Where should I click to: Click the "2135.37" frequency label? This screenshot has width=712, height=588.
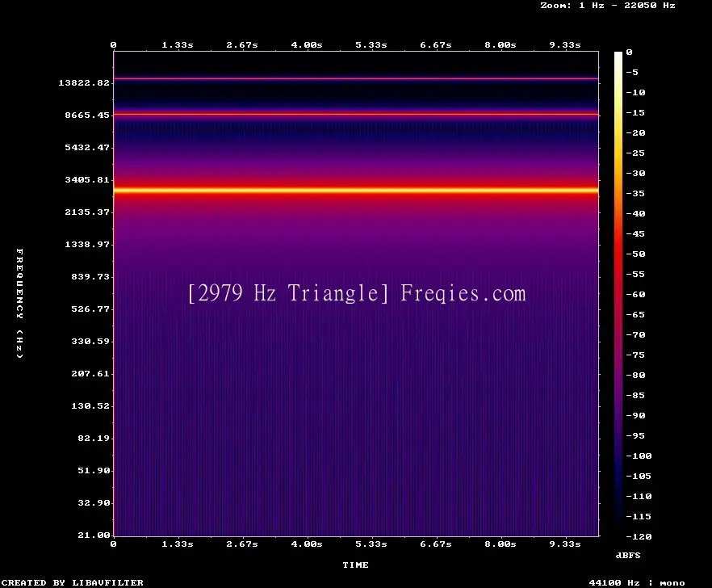[x=87, y=212]
